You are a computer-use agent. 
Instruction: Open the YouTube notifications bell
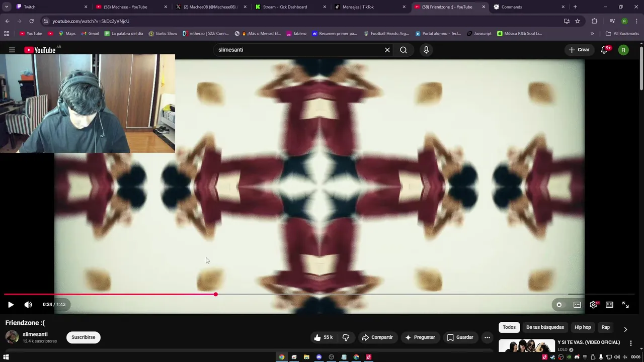[605, 50]
